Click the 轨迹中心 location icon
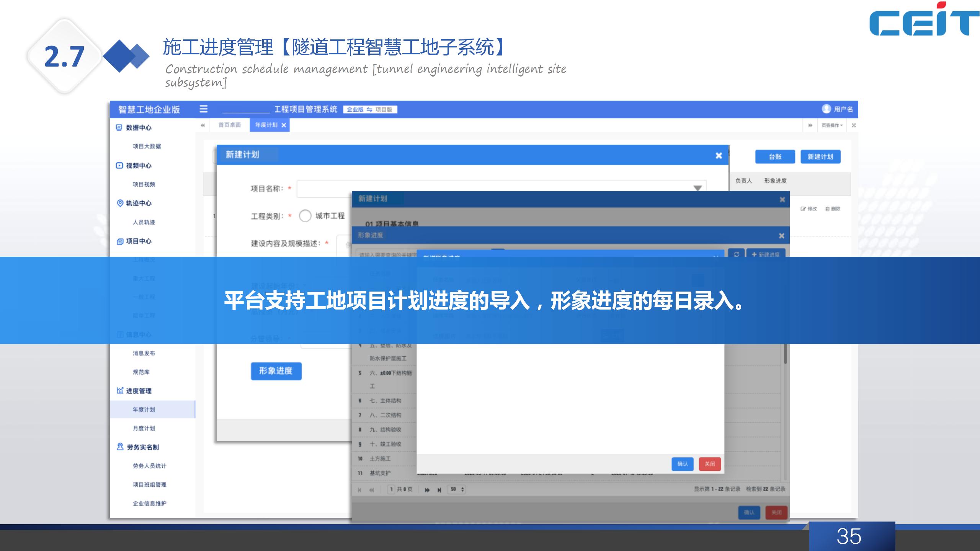 [x=120, y=203]
